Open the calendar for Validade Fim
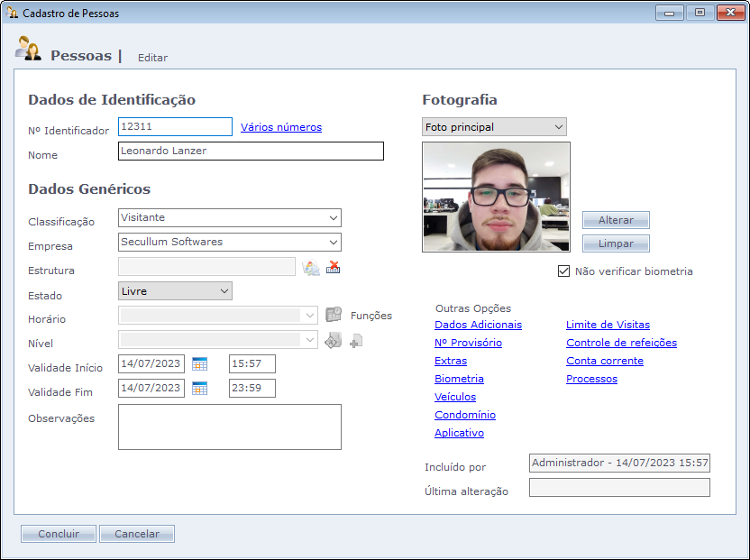 coord(199,389)
